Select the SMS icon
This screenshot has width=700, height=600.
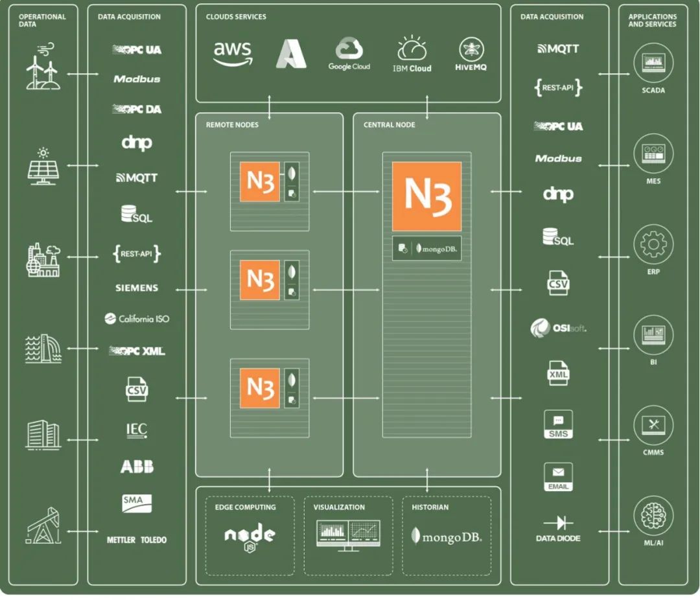(x=558, y=424)
